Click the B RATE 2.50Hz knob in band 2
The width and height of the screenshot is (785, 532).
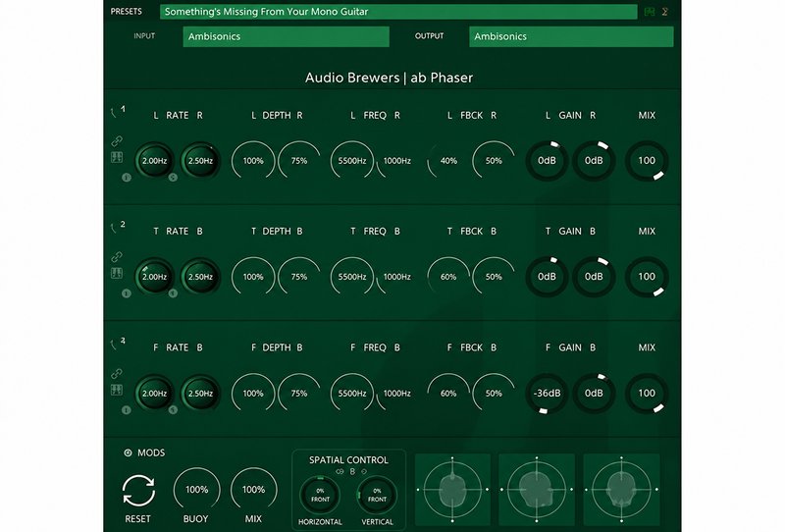tap(200, 277)
